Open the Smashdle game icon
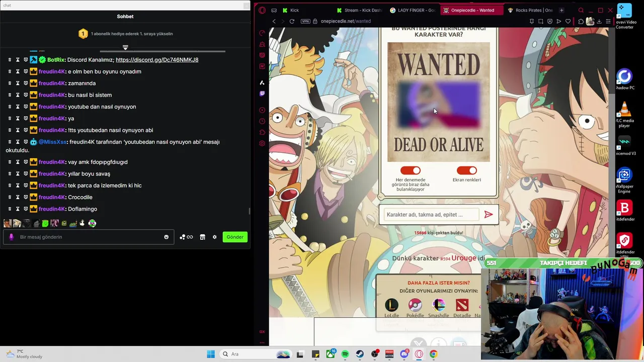Viewport: 644px width, 362px height. click(x=439, y=305)
